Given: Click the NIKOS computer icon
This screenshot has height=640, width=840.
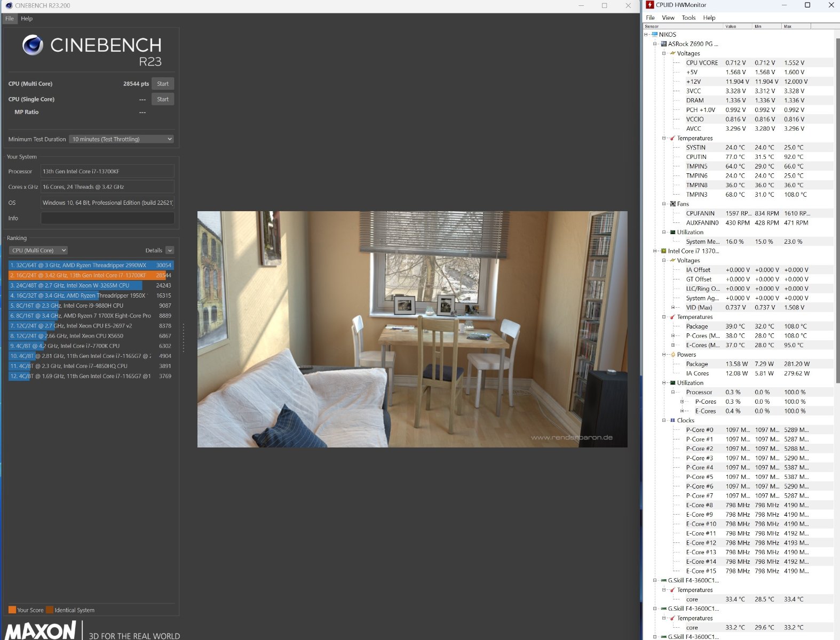Looking at the screenshot, I should click(654, 35).
